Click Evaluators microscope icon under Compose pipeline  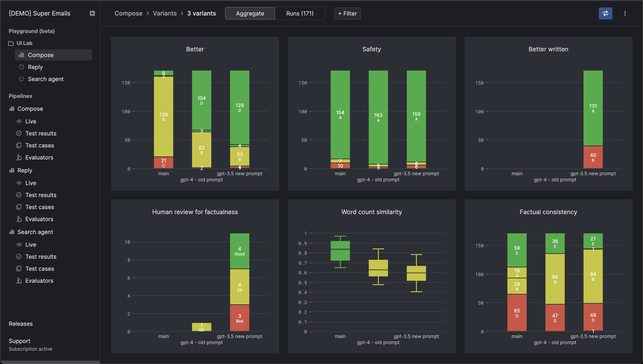point(19,158)
